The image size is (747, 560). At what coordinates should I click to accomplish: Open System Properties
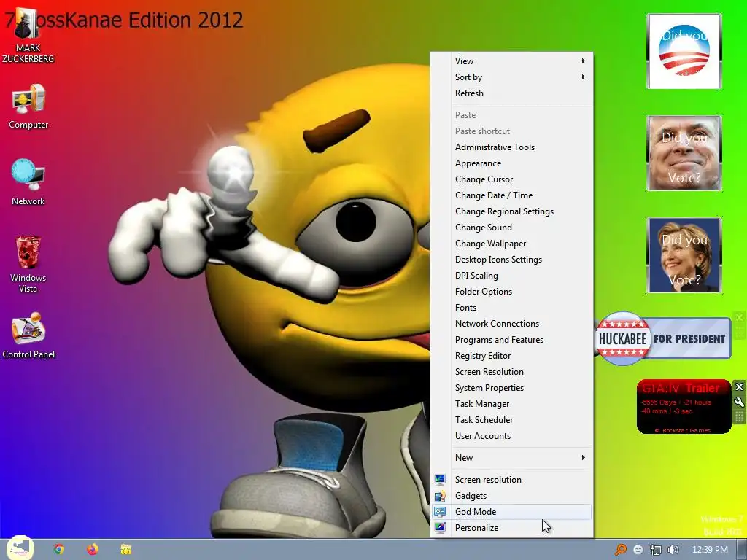(x=511, y=388)
